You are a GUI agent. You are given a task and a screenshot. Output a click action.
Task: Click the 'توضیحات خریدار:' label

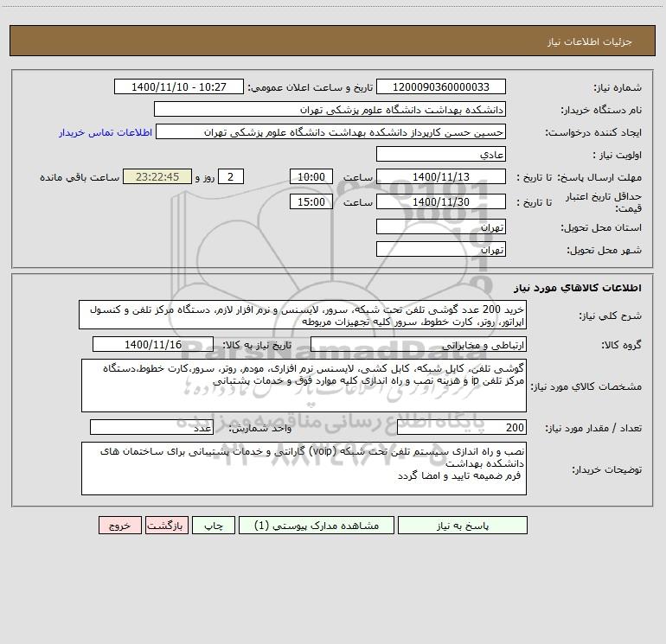607,469
